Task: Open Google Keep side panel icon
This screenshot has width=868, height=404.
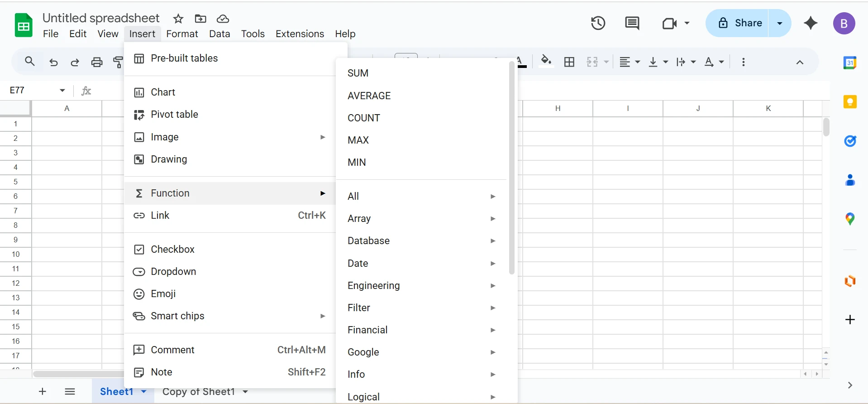Action: point(850,102)
